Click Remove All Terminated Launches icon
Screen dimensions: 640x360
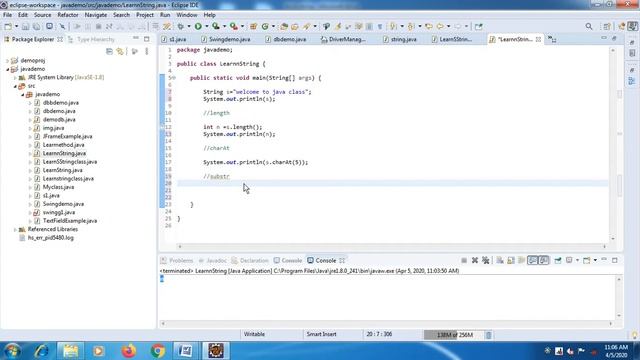pos(486,260)
